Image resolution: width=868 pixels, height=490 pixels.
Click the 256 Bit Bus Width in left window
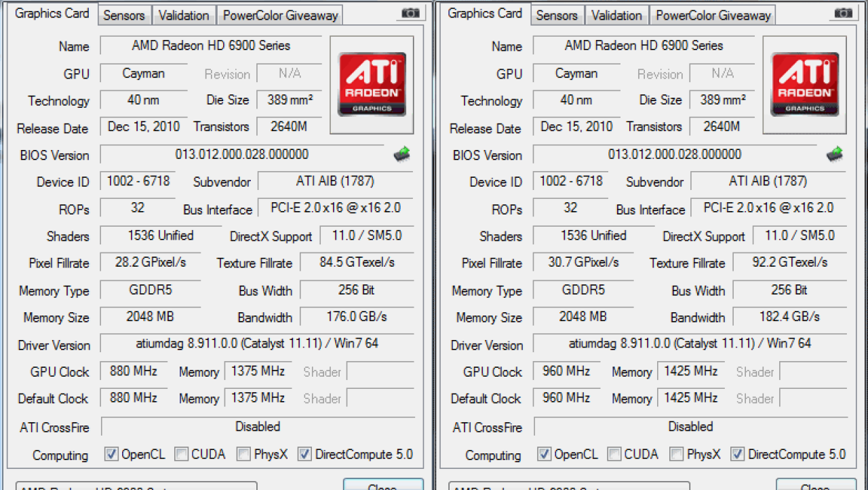(357, 290)
